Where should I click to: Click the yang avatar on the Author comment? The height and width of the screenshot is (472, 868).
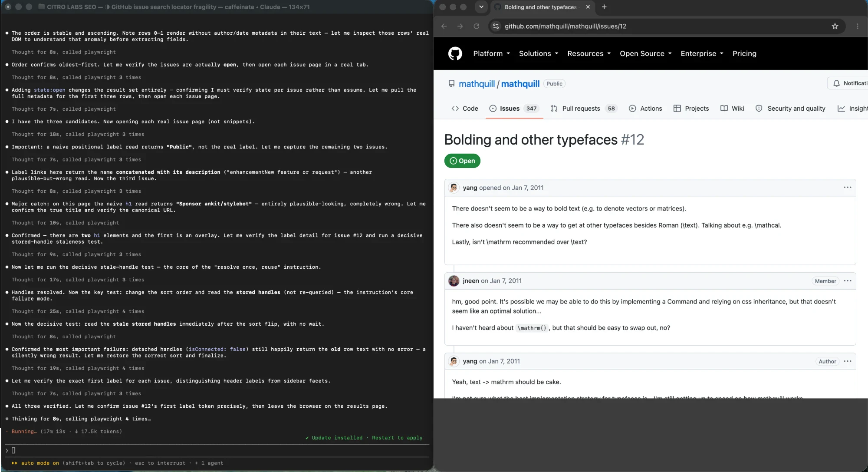[454, 361]
